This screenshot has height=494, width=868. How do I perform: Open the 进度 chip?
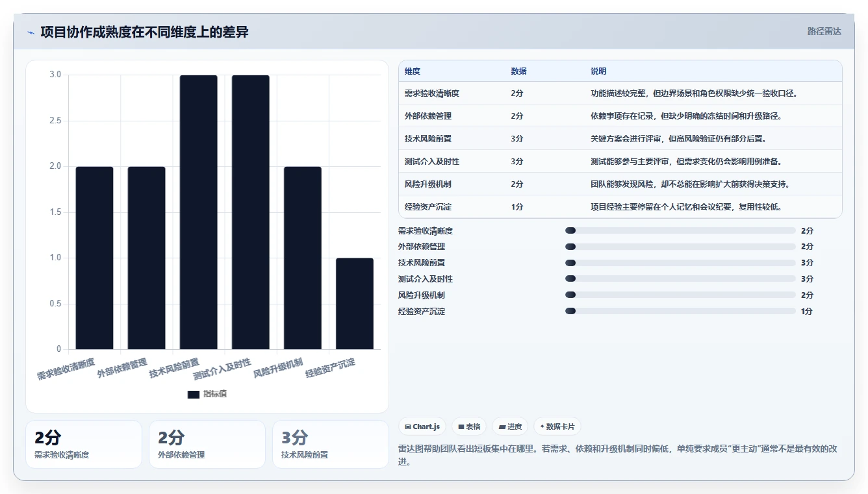coord(510,426)
